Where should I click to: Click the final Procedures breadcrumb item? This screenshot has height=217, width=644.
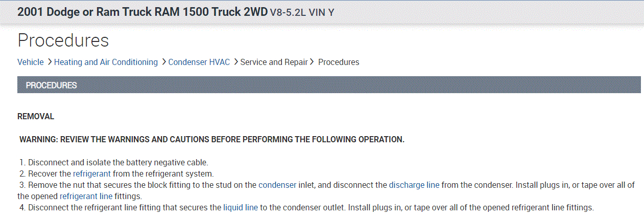pyautogui.click(x=339, y=62)
